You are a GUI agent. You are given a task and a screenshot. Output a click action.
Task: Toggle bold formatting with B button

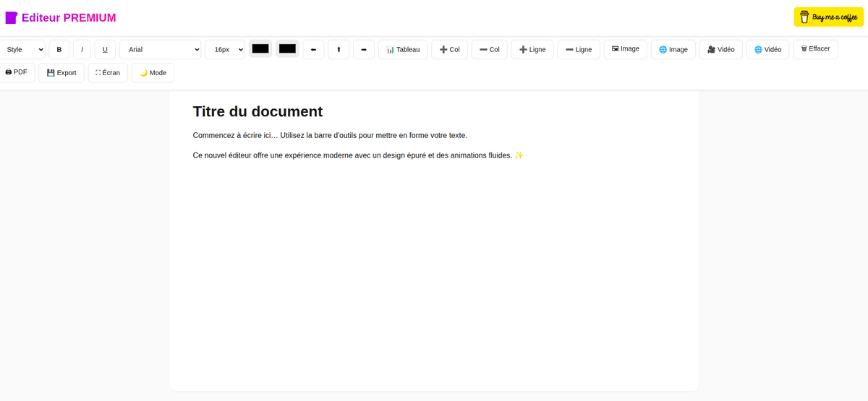click(59, 50)
